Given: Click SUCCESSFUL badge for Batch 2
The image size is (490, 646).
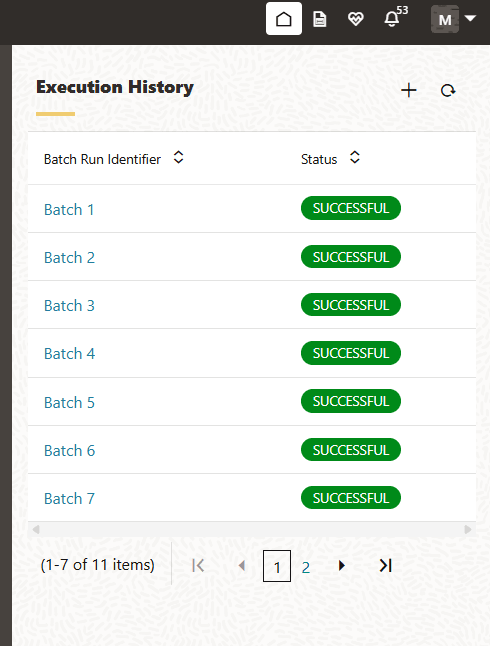Looking at the screenshot, I should tap(351, 257).
